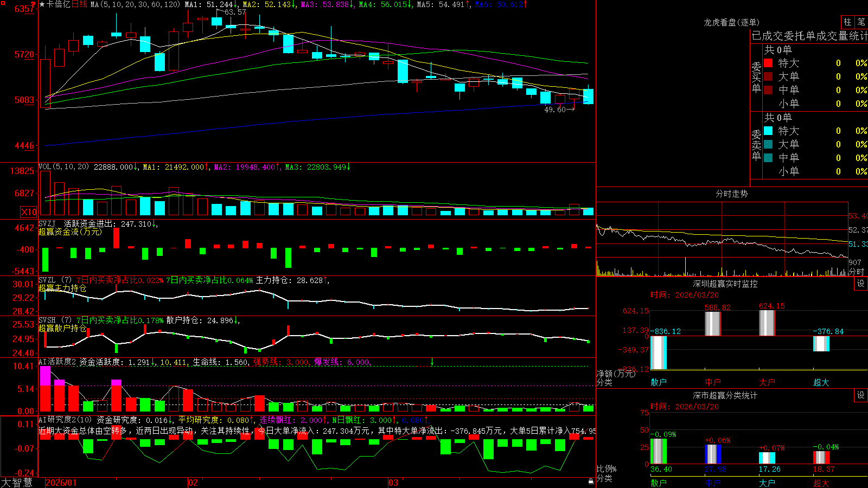Click the red 特大 buy-order color swatch
Viewport: 868px width, 488px height.
point(768,63)
